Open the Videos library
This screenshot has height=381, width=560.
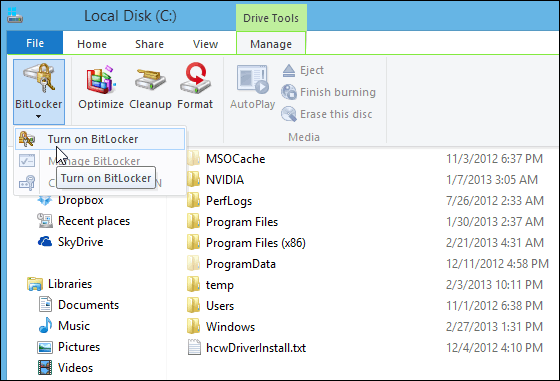tap(75, 368)
